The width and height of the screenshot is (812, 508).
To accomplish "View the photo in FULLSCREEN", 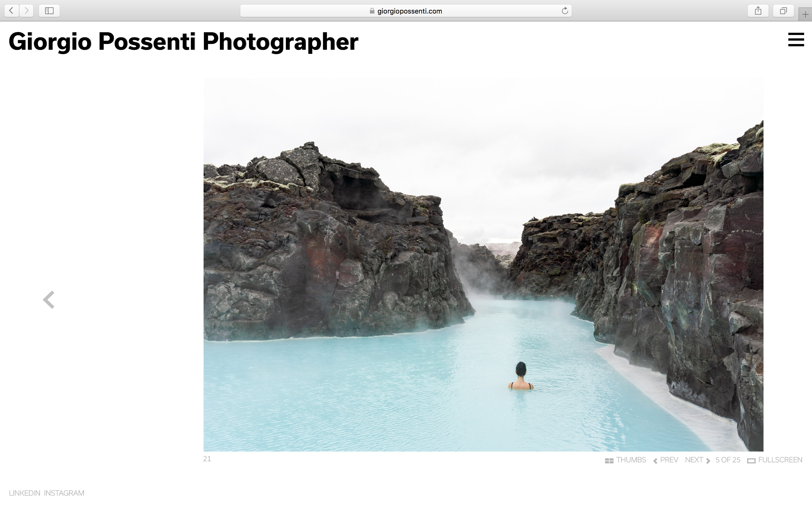I will [x=775, y=460].
